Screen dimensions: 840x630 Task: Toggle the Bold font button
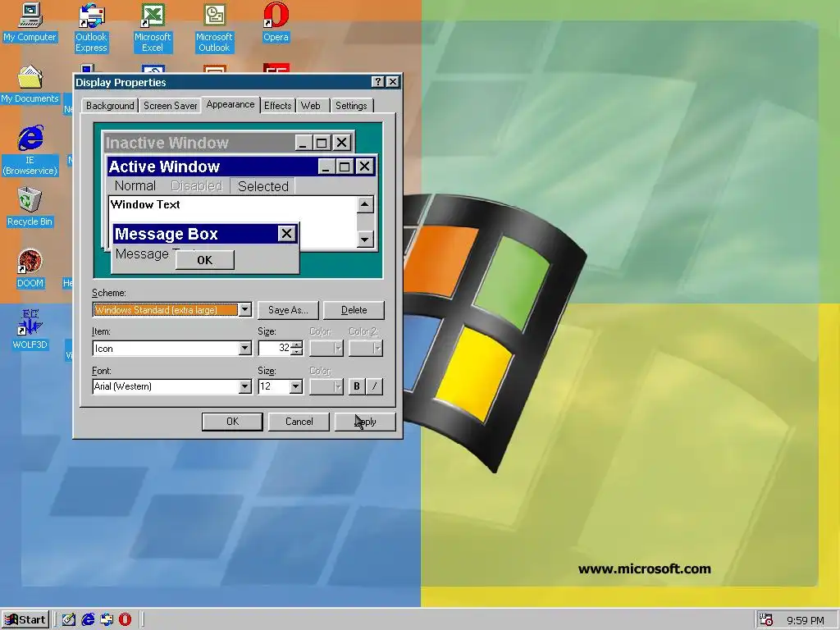pos(357,386)
